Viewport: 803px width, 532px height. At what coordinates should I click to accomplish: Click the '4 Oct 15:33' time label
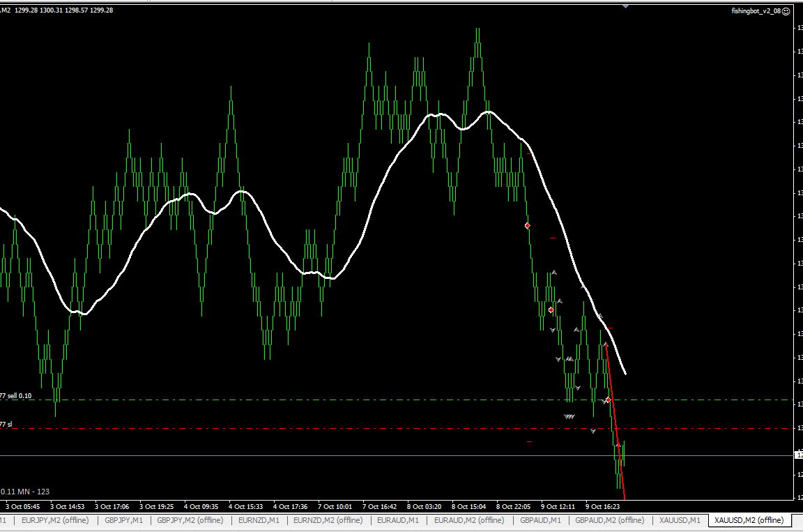click(245, 506)
